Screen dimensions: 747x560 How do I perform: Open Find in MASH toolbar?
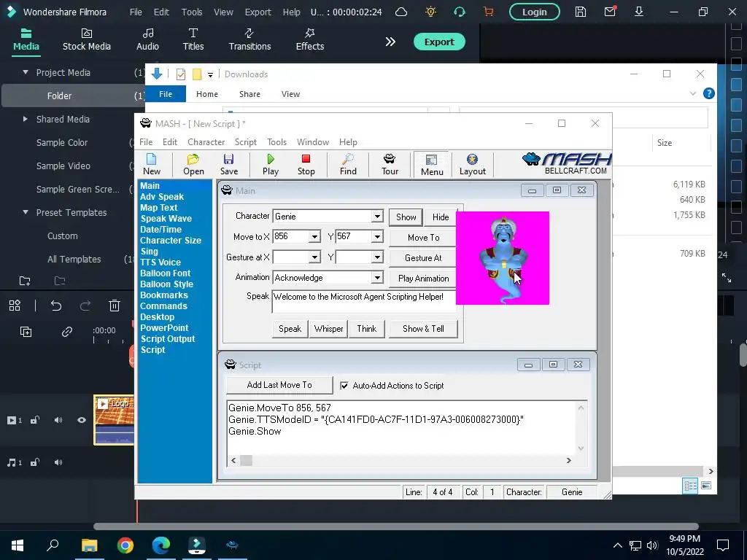coord(348,164)
